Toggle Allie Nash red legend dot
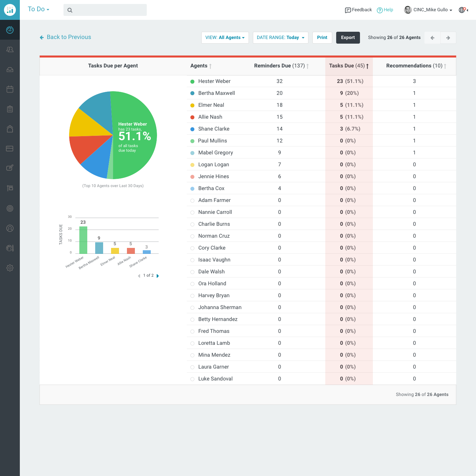The height and width of the screenshot is (476, 476). tap(192, 117)
